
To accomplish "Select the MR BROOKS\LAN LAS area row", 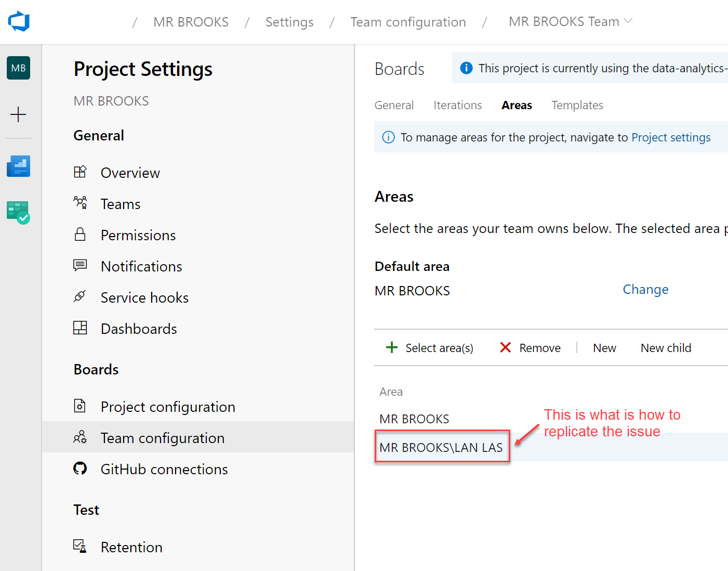I will click(x=441, y=447).
